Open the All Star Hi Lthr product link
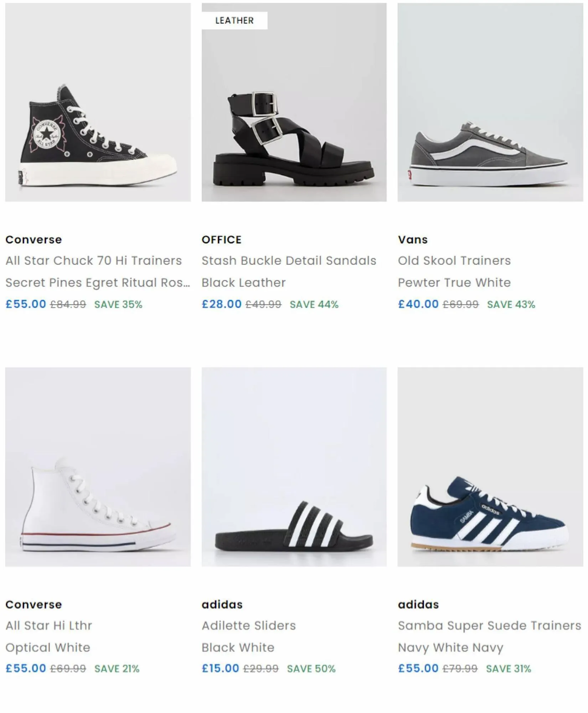The height and width of the screenshot is (713, 588). (x=49, y=625)
